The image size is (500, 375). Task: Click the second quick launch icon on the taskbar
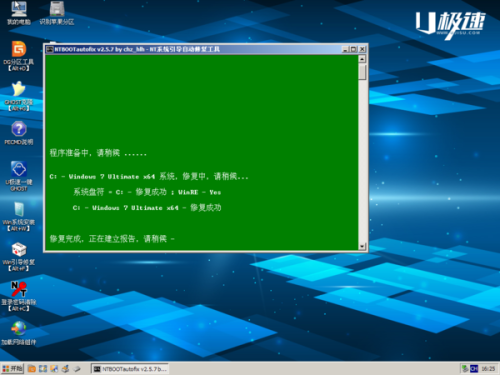point(43,369)
